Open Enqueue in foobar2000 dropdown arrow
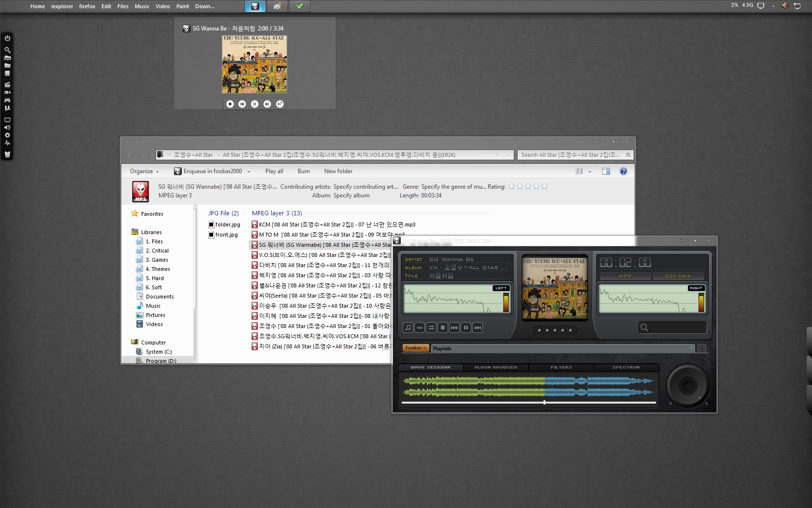 tap(249, 171)
